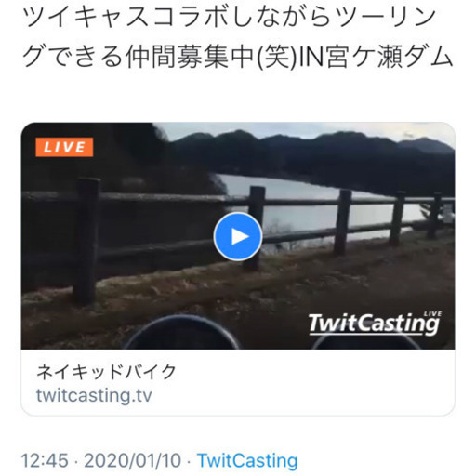Screen dimensions: 476x476
Task: Click the TwitCasting logo watermark
Action: [374, 324]
